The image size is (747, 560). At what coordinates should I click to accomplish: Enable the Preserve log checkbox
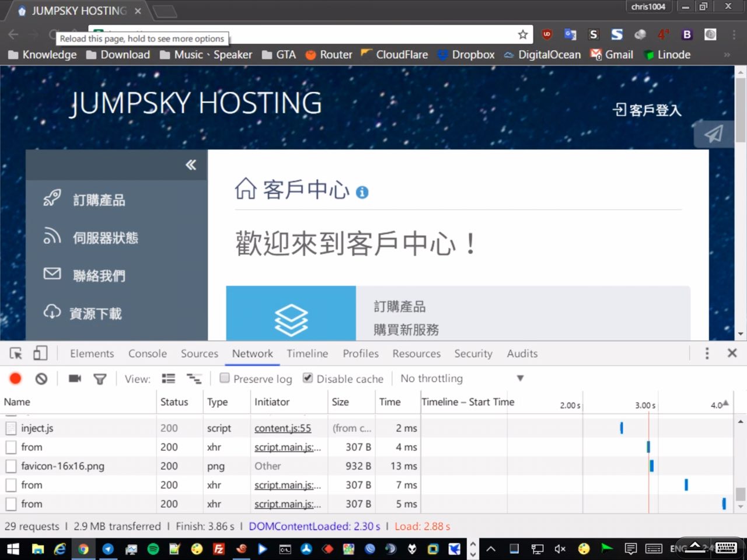[x=225, y=378]
